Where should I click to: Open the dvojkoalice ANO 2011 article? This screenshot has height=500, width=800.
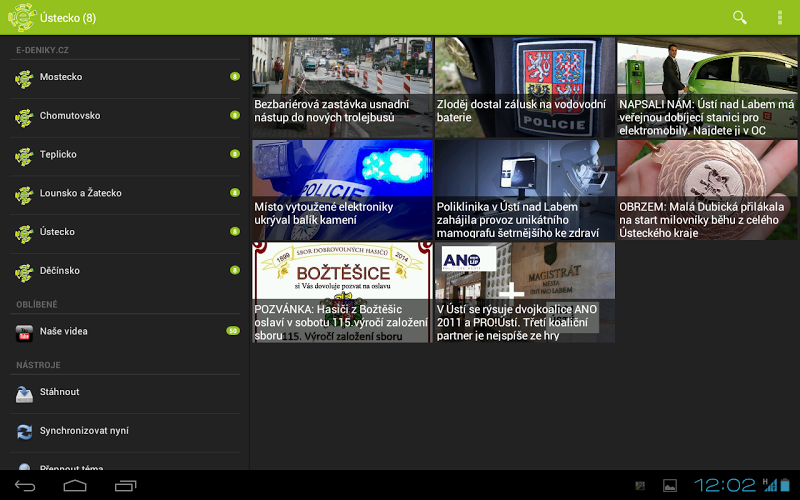pyautogui.click(x=524, y=292)
